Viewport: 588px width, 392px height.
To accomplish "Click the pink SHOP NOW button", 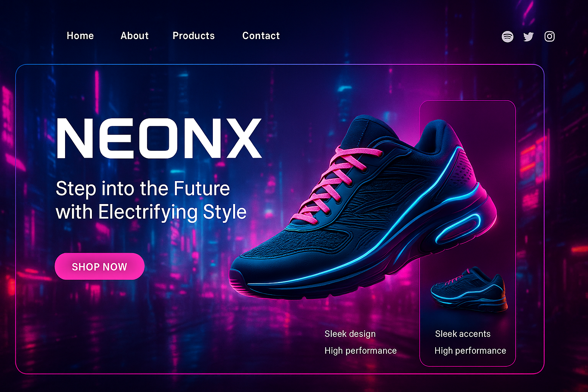I will point(100,266).
